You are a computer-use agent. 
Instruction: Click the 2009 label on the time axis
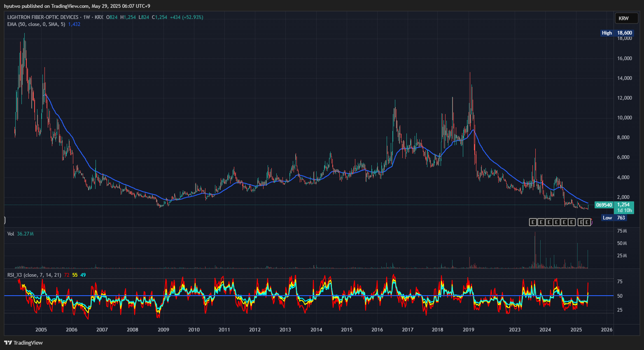(163, 329)
